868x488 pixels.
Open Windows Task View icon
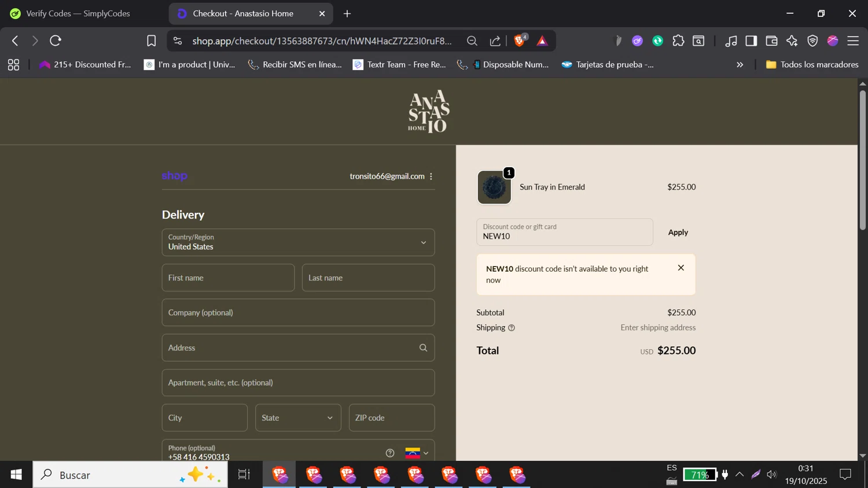coord(244,475)
